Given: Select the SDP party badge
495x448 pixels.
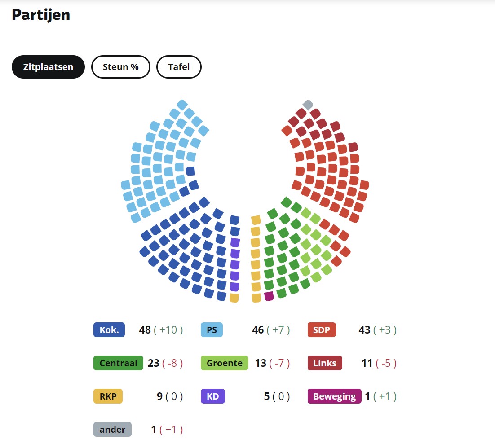Looking at the screenshot, I should (322, 330).
